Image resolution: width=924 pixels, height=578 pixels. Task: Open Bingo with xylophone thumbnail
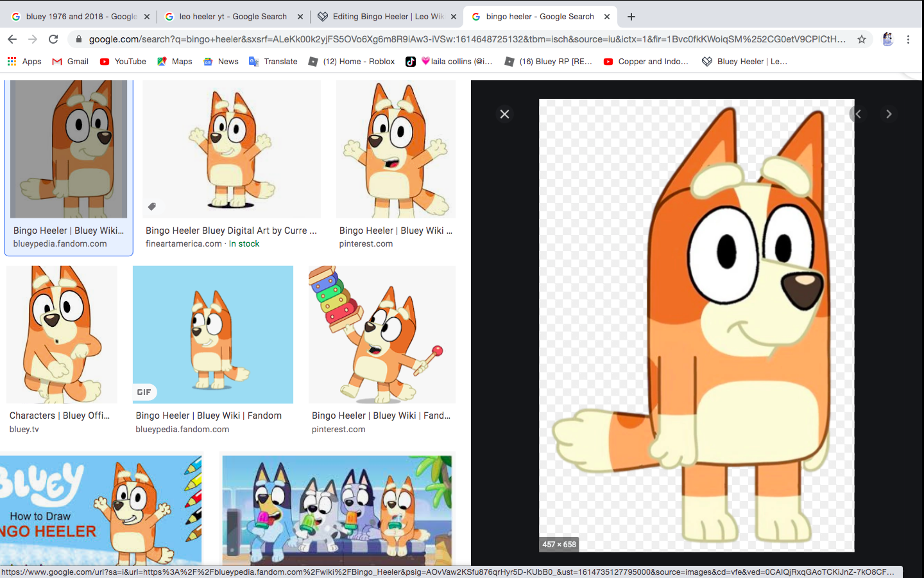click(x=382, y=335)
